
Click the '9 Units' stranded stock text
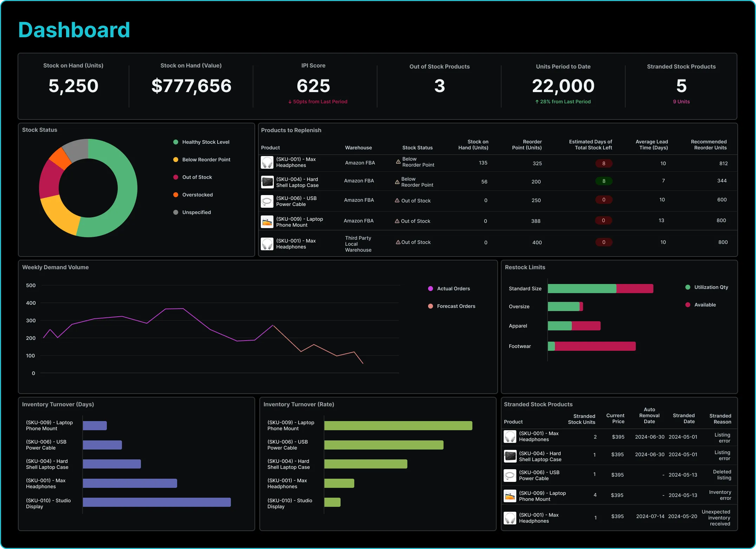[x=681, y=102]
